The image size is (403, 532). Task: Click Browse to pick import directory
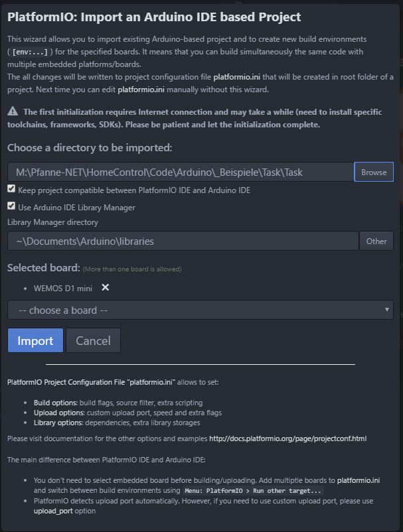(x=374, y=172)
